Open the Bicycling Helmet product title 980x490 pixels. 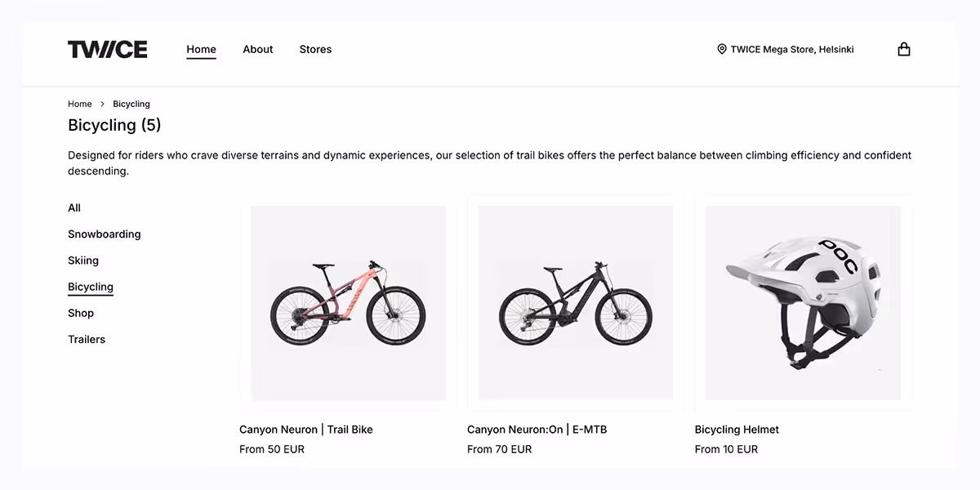point(737,430)
